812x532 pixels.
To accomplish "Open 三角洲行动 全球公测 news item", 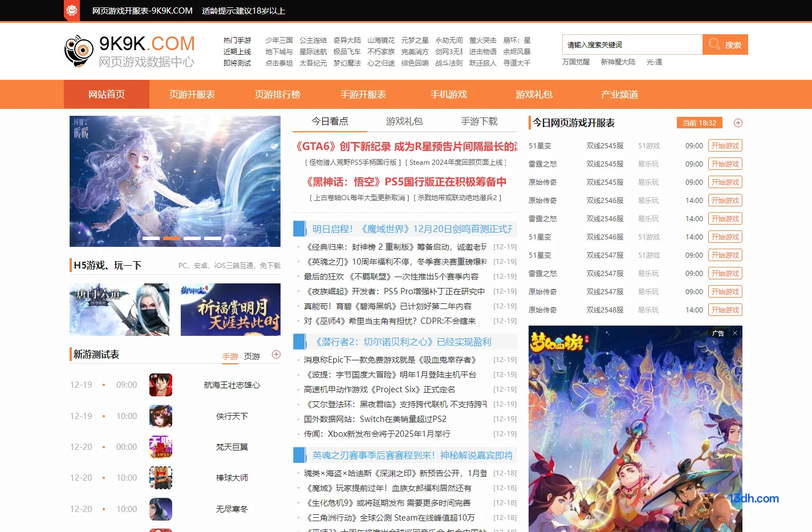I will 391,518.
